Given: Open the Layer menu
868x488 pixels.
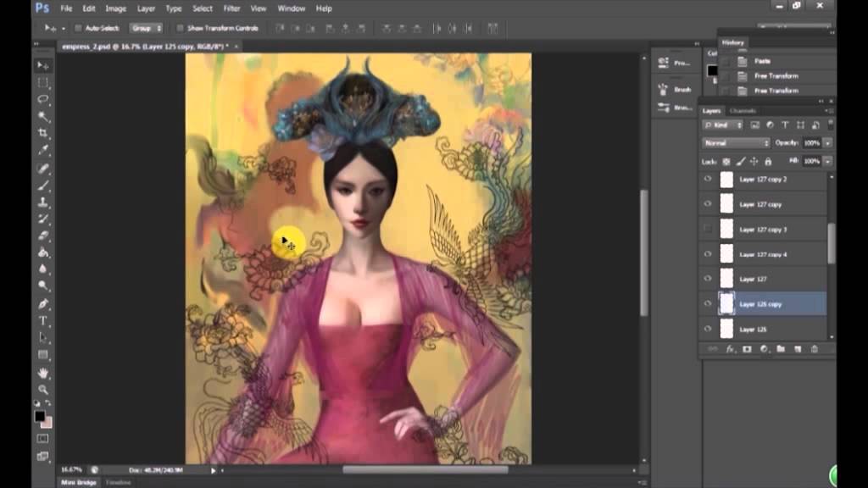Looking at the screenshot, I should tap(146, 8).
